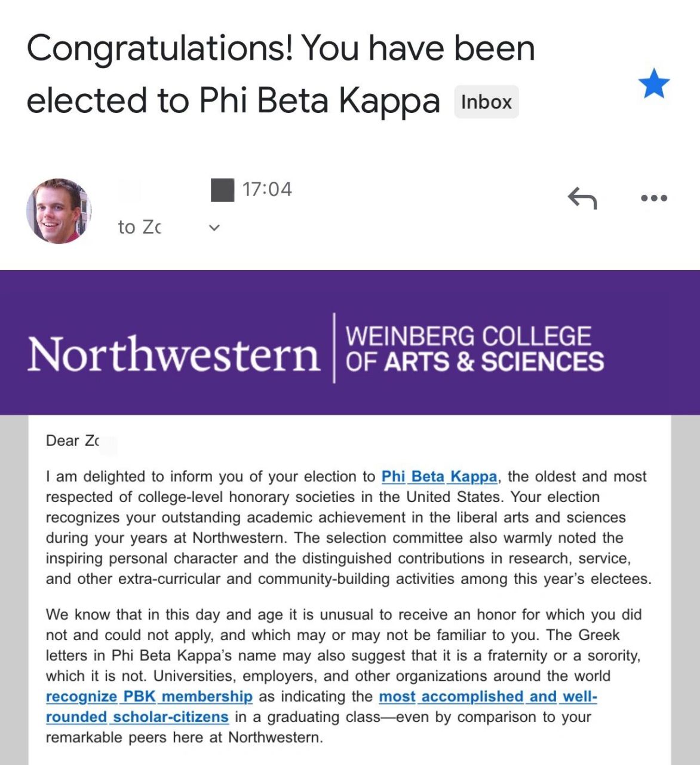Viewport: 700px width, 765px height.
Task: Tap the reply arrow icon
Action: (x=581, y=199)
